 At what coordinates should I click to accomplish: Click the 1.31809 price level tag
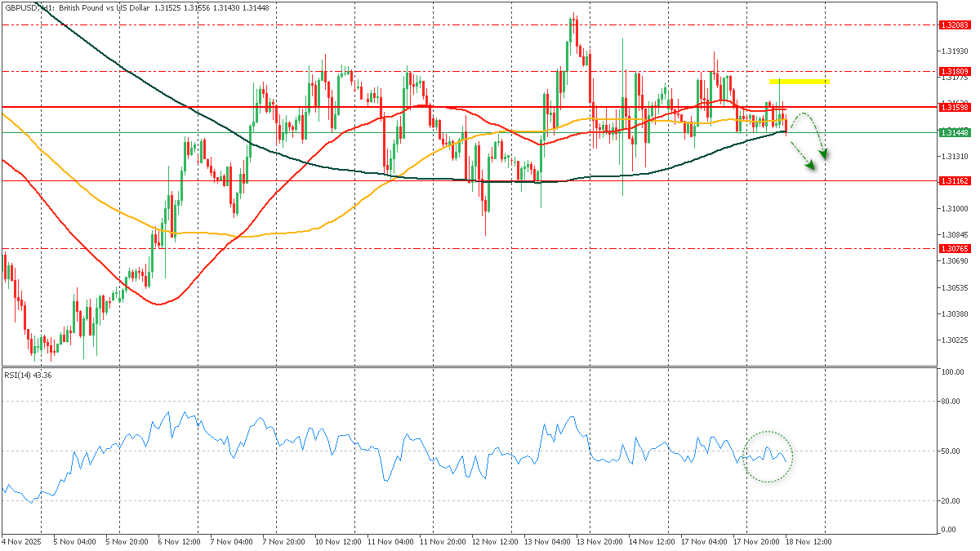point(954,72)
